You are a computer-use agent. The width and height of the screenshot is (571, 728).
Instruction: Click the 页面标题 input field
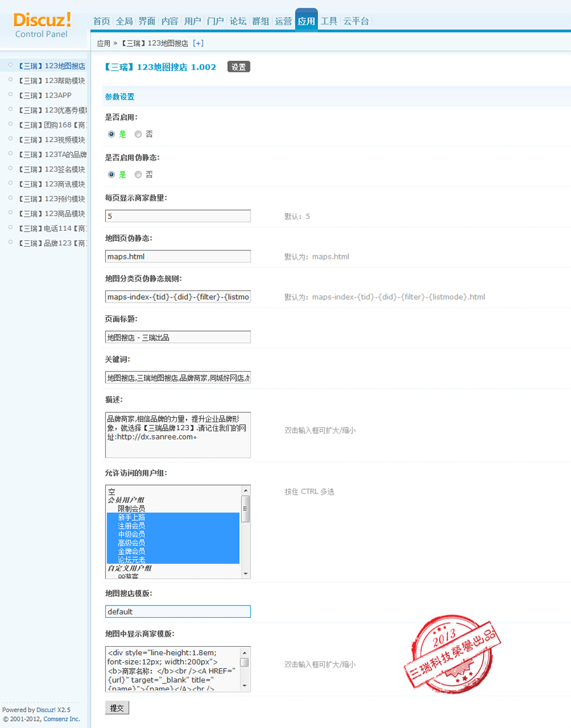click(x=178, y=337)
